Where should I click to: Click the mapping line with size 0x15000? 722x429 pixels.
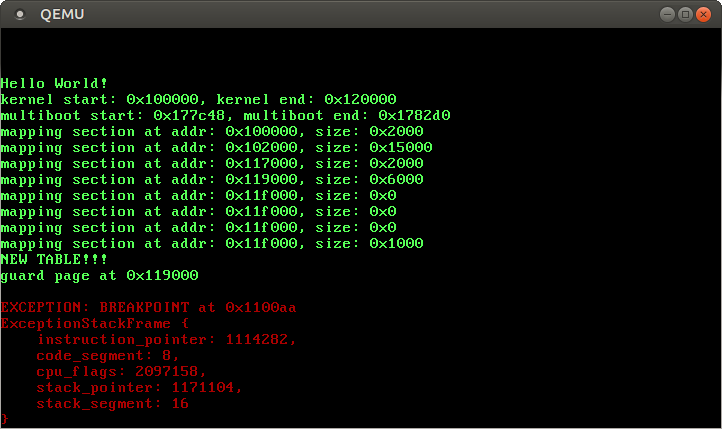[216, 147]
